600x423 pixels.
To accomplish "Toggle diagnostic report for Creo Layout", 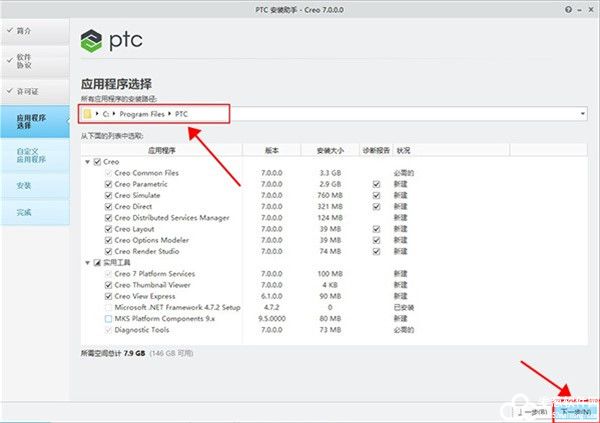I will pos(377,229).
